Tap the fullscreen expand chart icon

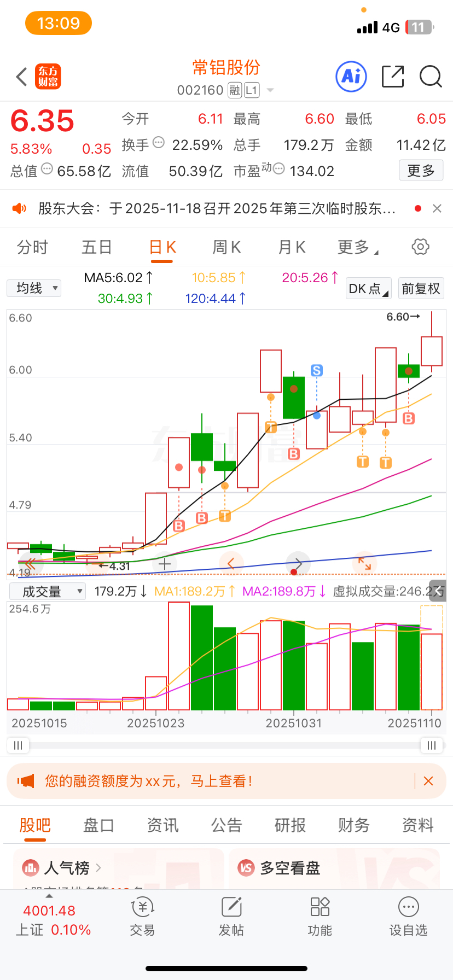click(364, 563)
